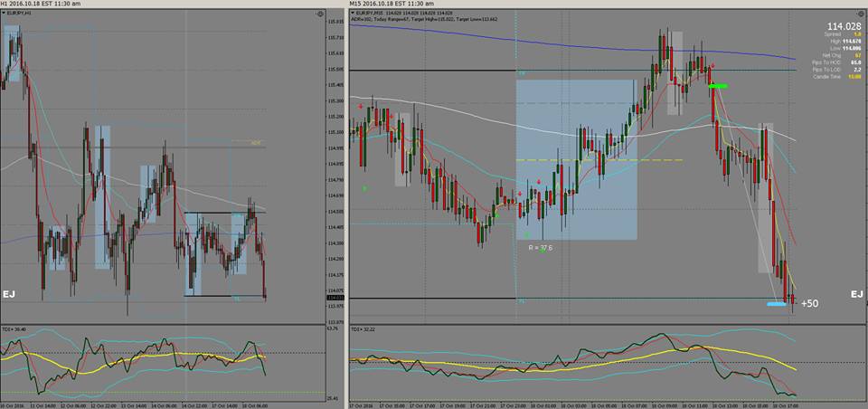The width and height of the screenshot is (868, 409).
Task: Click the Spread value row
Action: 841,33
